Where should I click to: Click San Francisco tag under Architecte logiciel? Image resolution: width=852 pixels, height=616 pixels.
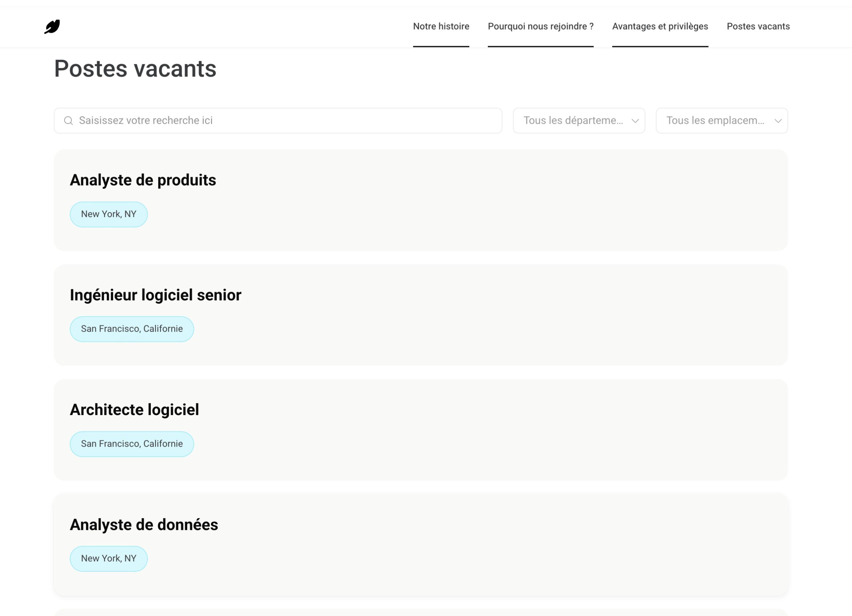[132, 444]
